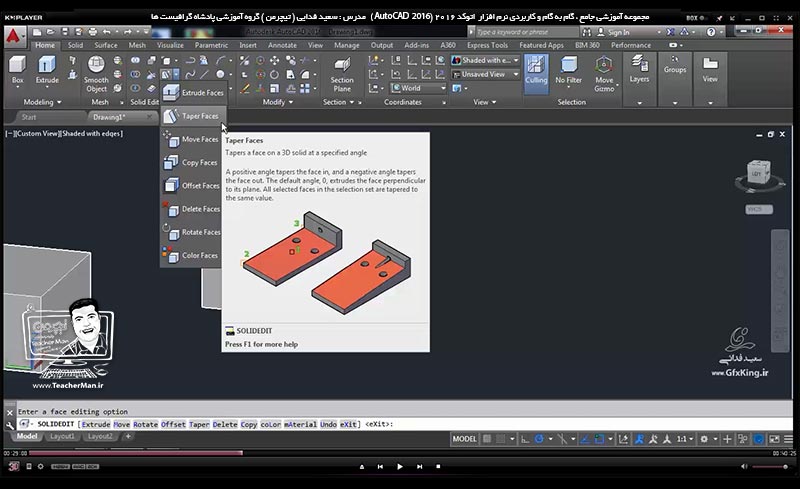Click the ViewCube in the drawing area
The width and height of the screenshot is (800, 489).
coord(758,173)
